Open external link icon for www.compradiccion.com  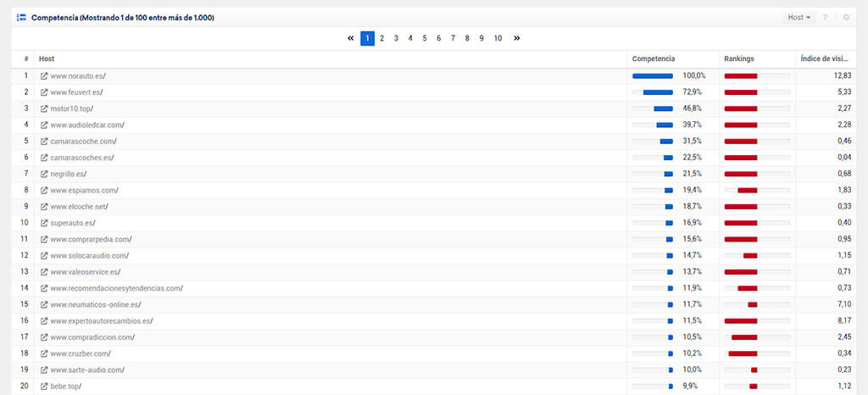tap(44, 337)
